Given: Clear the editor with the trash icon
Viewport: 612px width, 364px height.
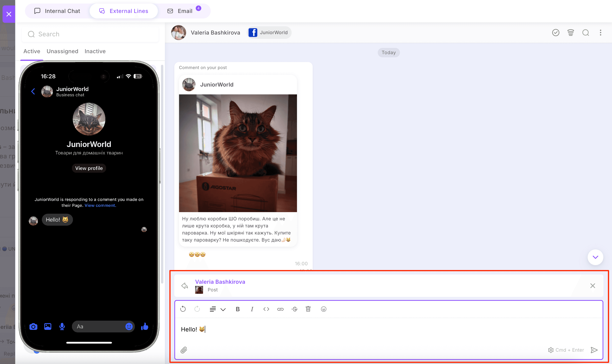Looking at the screenshot, I should click(308, 309).
